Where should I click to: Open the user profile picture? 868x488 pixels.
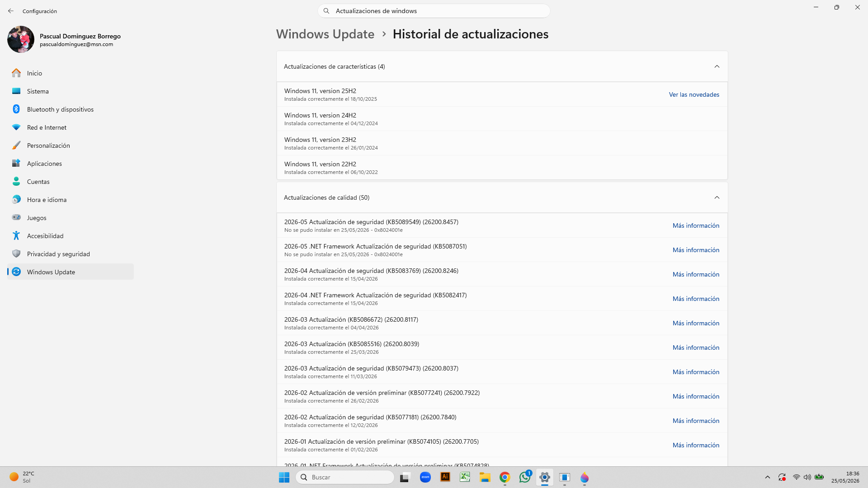pos(21,39)
